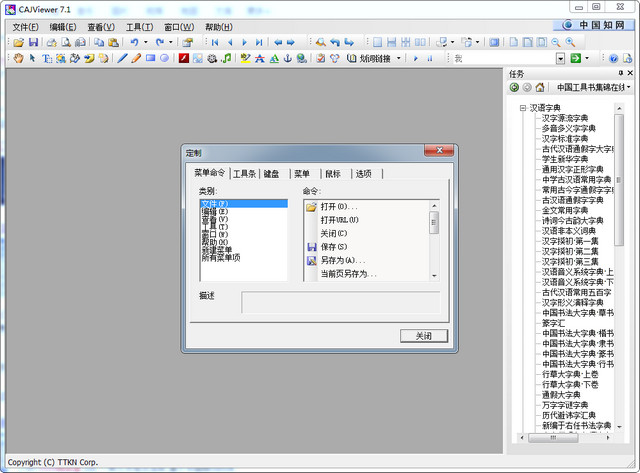
Task: Click the green Back button in Tasks panel
Action: tap(514, 87)
